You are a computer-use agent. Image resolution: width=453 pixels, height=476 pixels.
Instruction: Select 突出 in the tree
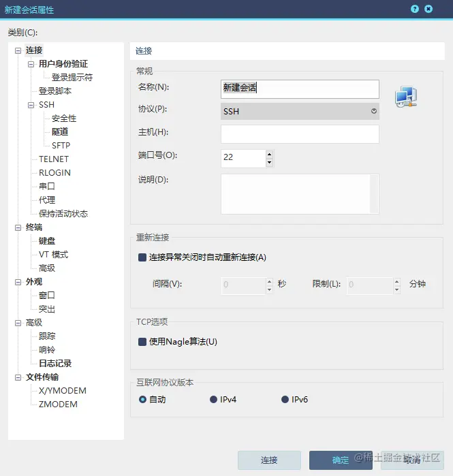point(47,309)
